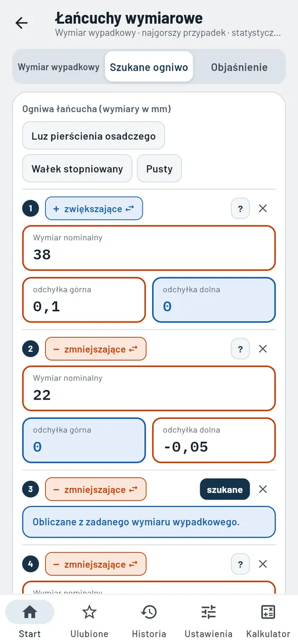Select the Pusty preset chip

pyautogui.click(x=160, y=169)
